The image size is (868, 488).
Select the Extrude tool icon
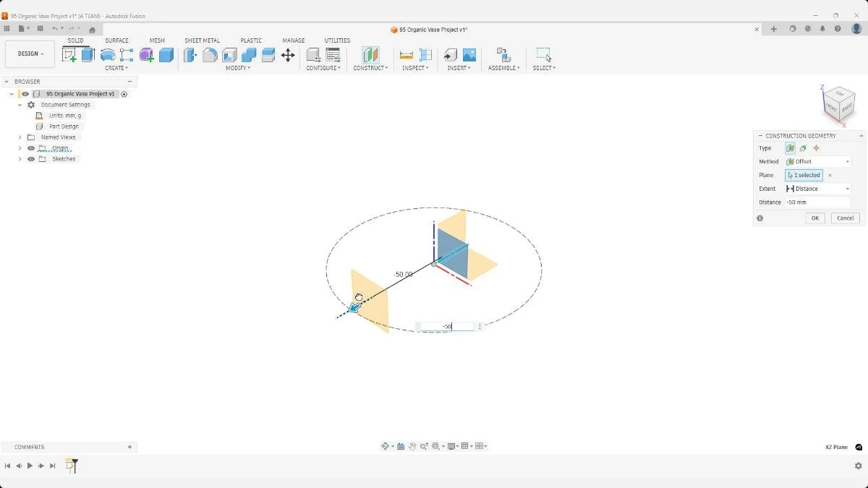coord(88,55)
